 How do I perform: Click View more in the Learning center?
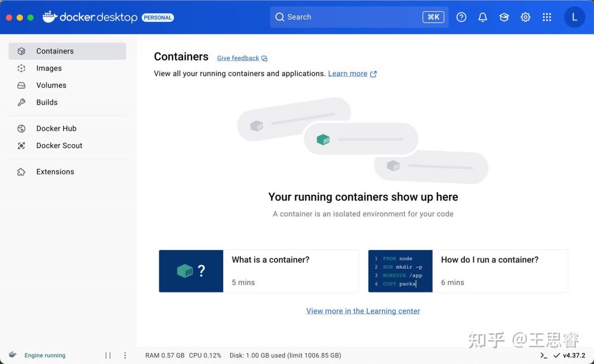[363, 311]
